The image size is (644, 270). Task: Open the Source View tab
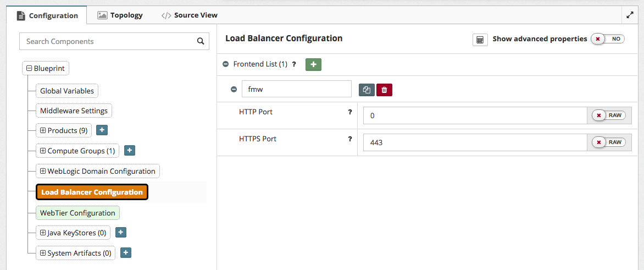click(x=190, y=15)
